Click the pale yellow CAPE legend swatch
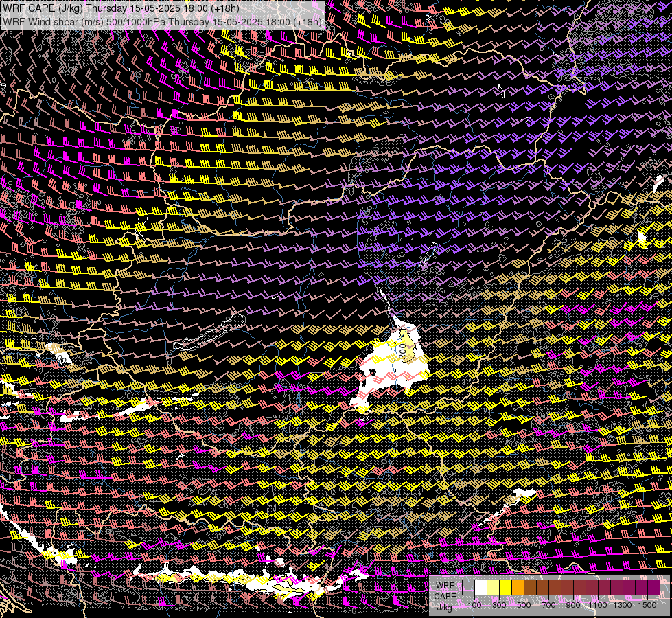This screenshot has height=618, width=672. point(494,587)
